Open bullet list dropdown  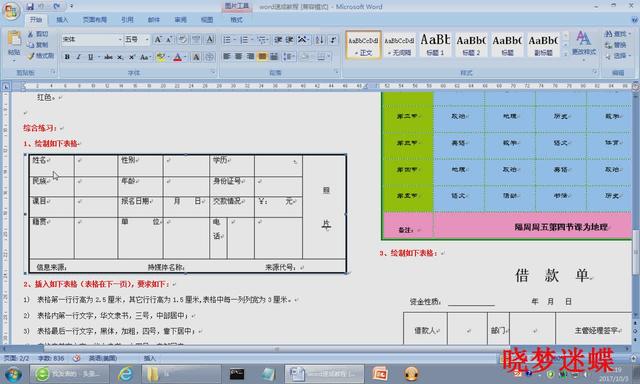coord(234,40)
